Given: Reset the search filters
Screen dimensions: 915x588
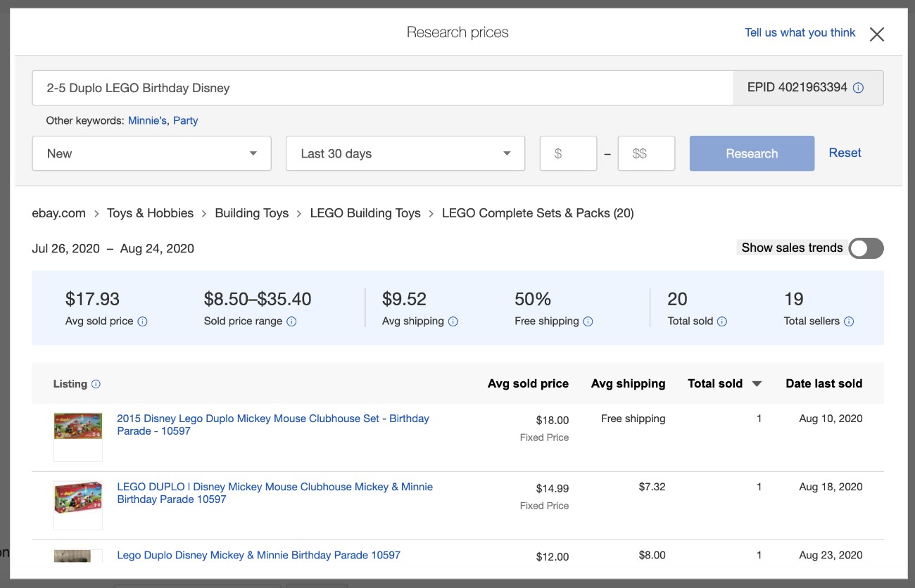Looking at the screenshot, I should [x=845, y=153].
